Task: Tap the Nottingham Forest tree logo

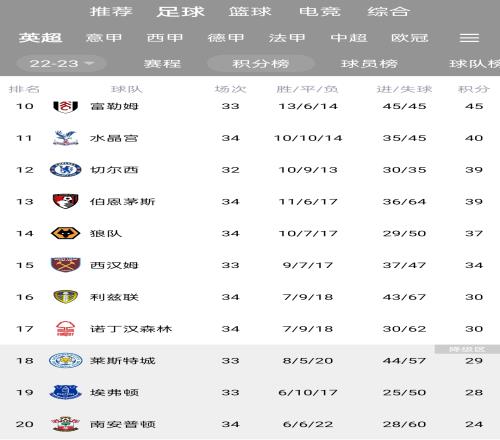Action: [x=65, y=329]
